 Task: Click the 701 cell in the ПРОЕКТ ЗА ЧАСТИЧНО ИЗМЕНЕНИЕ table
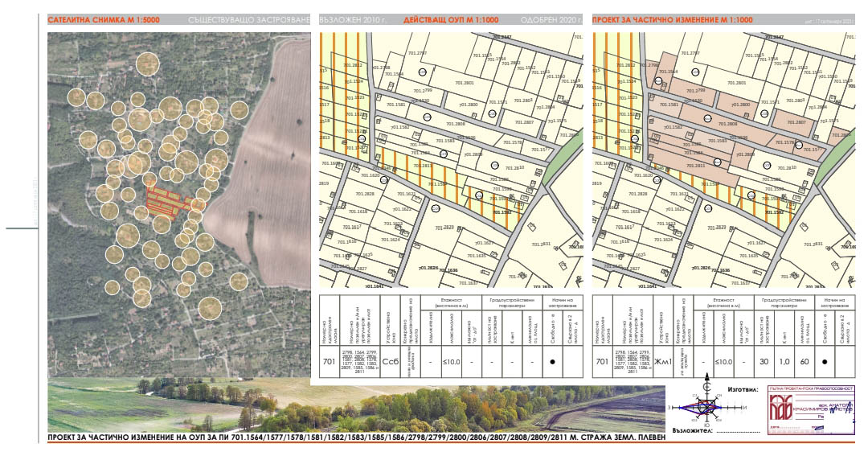point(602,362)
